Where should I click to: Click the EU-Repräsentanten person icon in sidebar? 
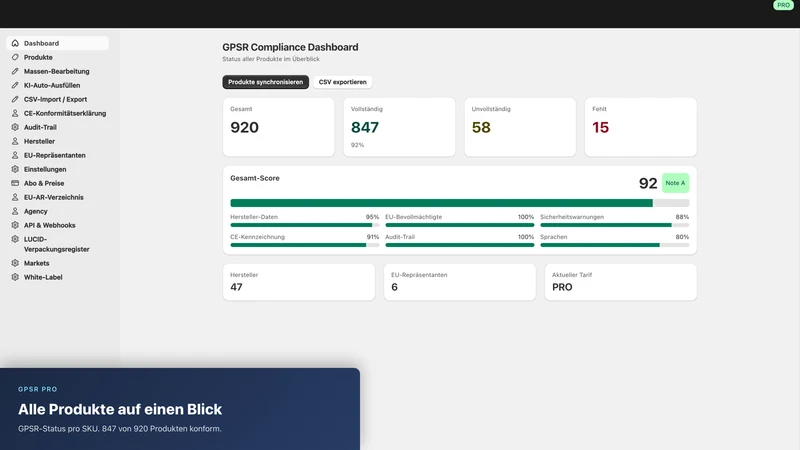(x=15, y=155)
